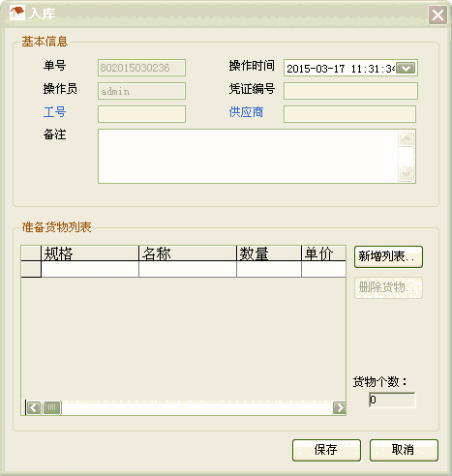This screenshot has height=476, width=452.
Task: Select the 数量 column header
Action: pyautogui.click(x=269, y=253)
